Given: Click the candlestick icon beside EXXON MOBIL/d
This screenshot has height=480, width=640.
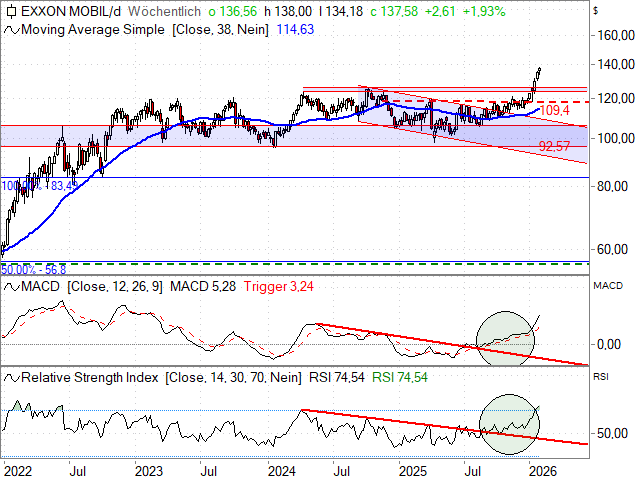Looking at the screenshot, I should click(x=11, y=11).
